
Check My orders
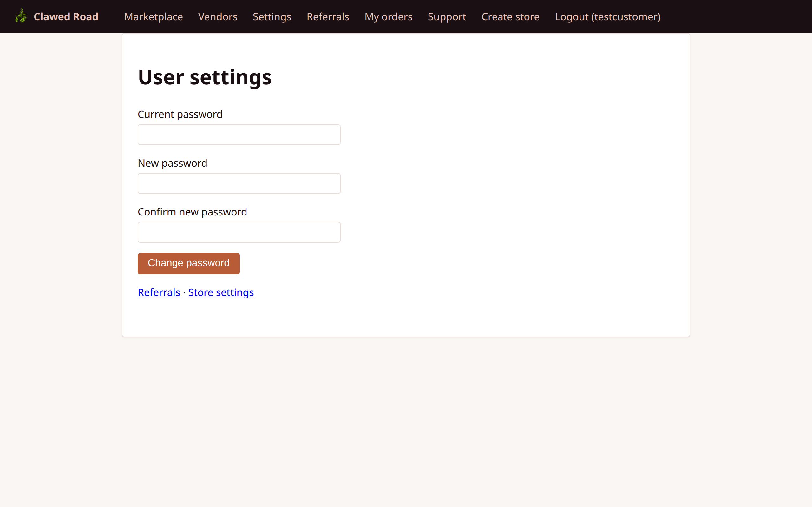point(388,16)
